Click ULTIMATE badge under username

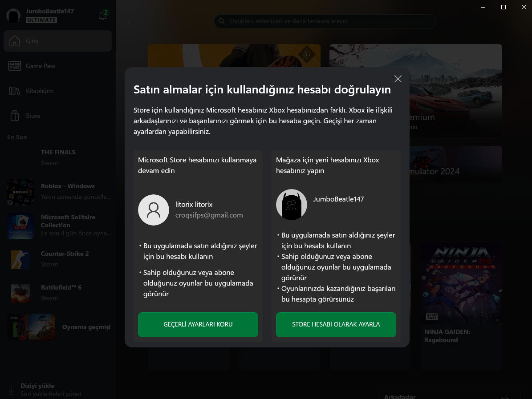coord(41,20)
